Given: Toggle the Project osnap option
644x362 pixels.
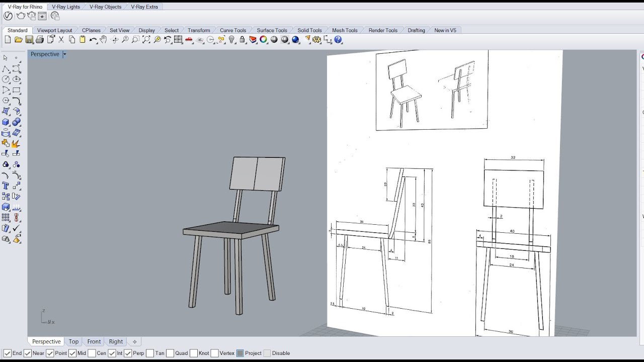Looking at the screenshot, I should (240, 353).
